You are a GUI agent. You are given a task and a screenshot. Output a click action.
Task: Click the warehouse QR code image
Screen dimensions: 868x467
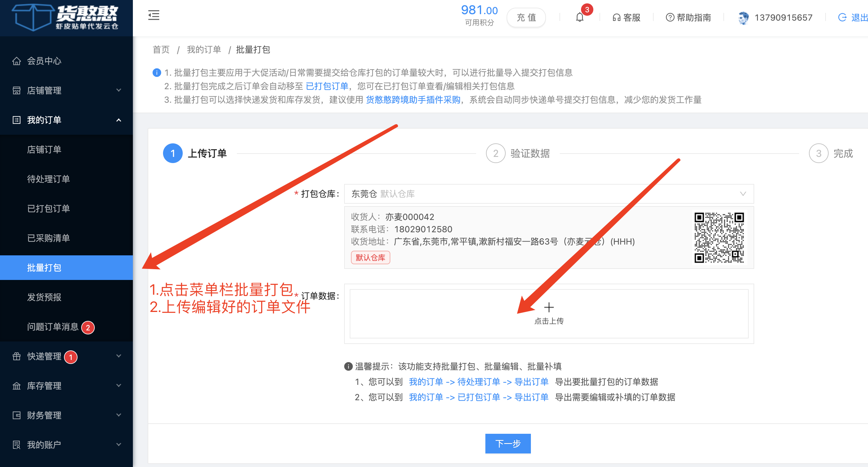click(x=719, y=237)
